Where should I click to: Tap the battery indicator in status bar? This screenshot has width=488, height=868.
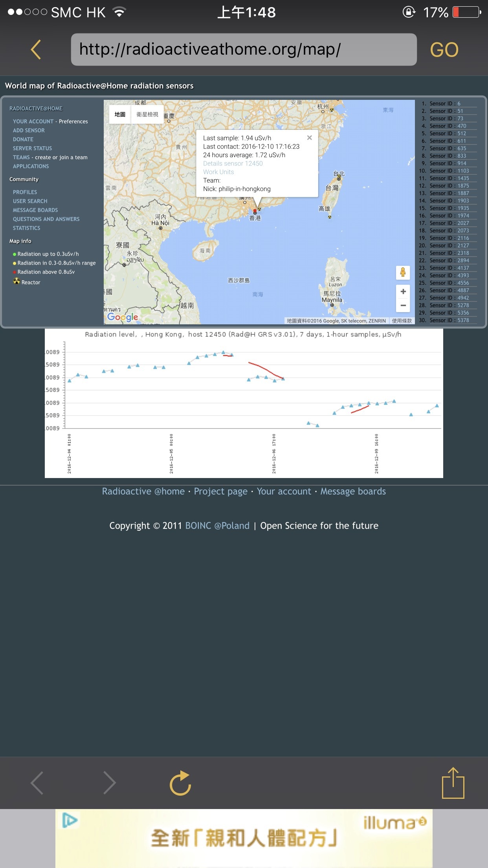(x=467, y=12)
